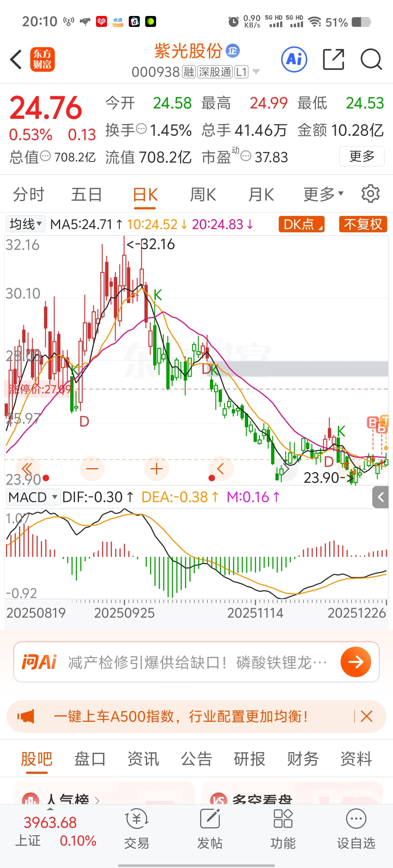
Task: Tap megaphone icon in banner
Action: [26, 716]
